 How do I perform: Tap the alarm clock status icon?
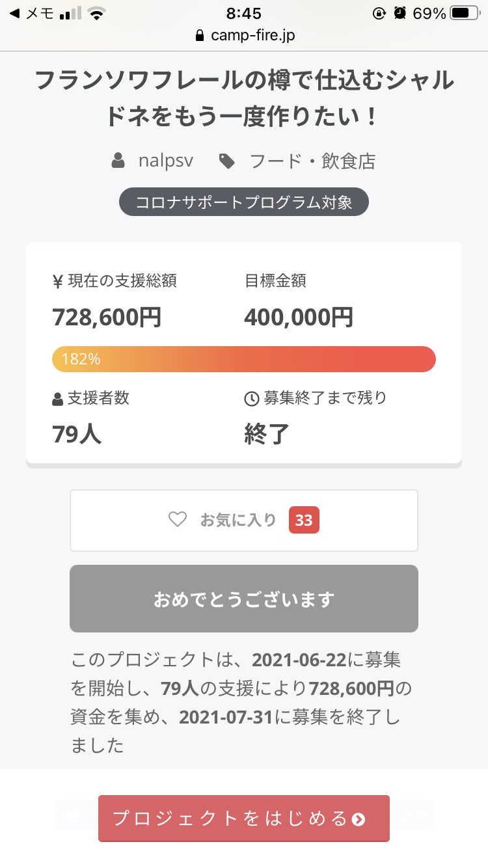[x=400, y=13]
